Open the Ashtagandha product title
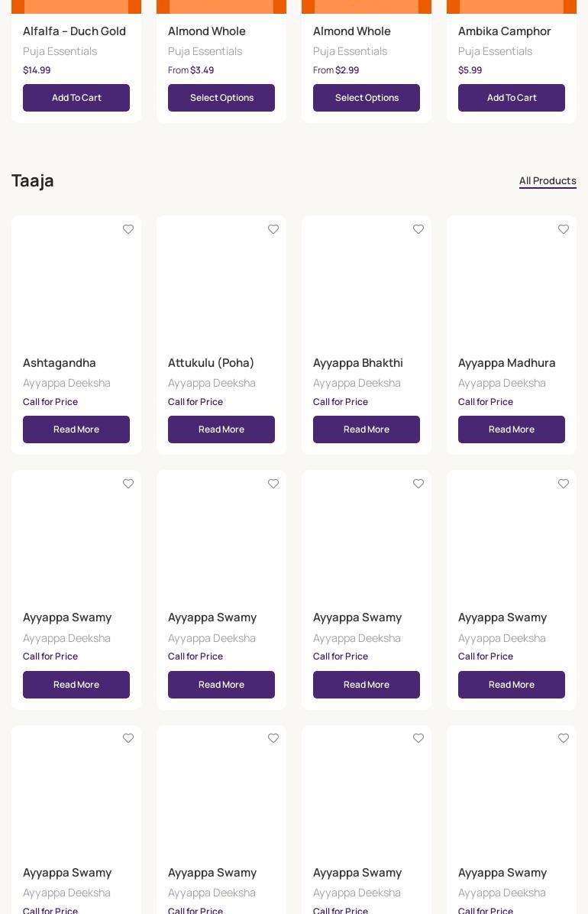The width and height of the screenshot is (588, 914). click(x=60, y=362)
